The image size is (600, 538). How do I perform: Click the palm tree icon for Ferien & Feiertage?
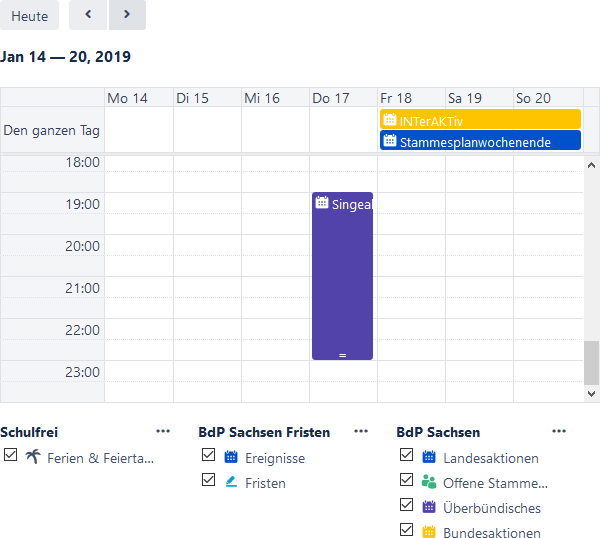(33, 457)
